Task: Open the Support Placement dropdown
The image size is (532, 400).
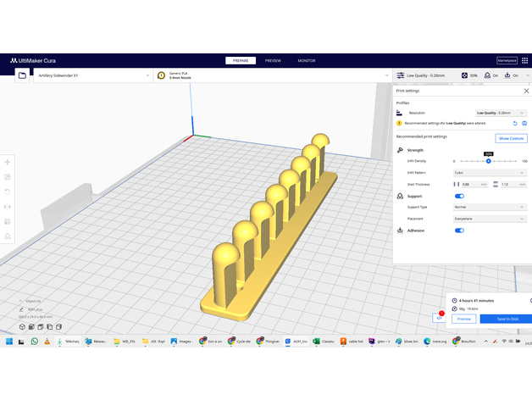Action: [x=490, y=218]
